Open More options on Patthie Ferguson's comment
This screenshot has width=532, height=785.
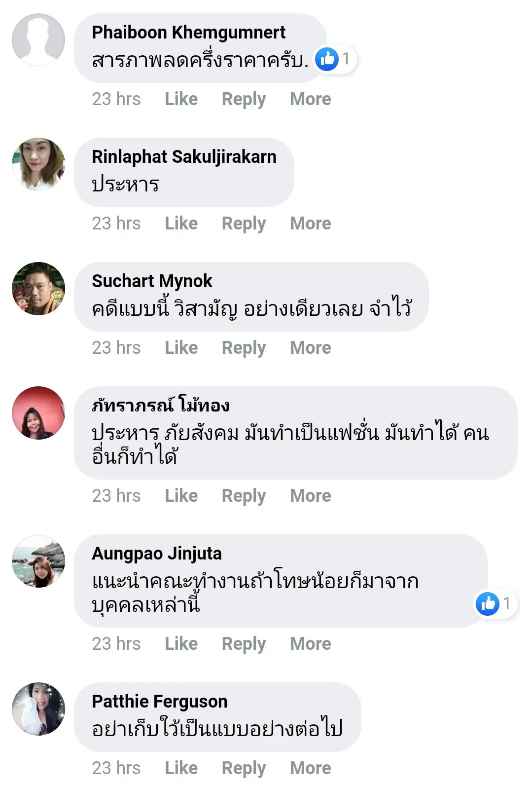tap(310, 768)
